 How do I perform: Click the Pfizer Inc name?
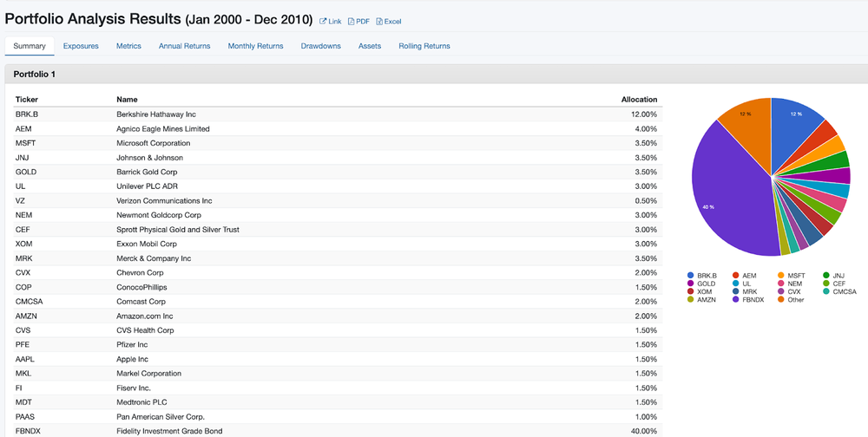(132, 344)
